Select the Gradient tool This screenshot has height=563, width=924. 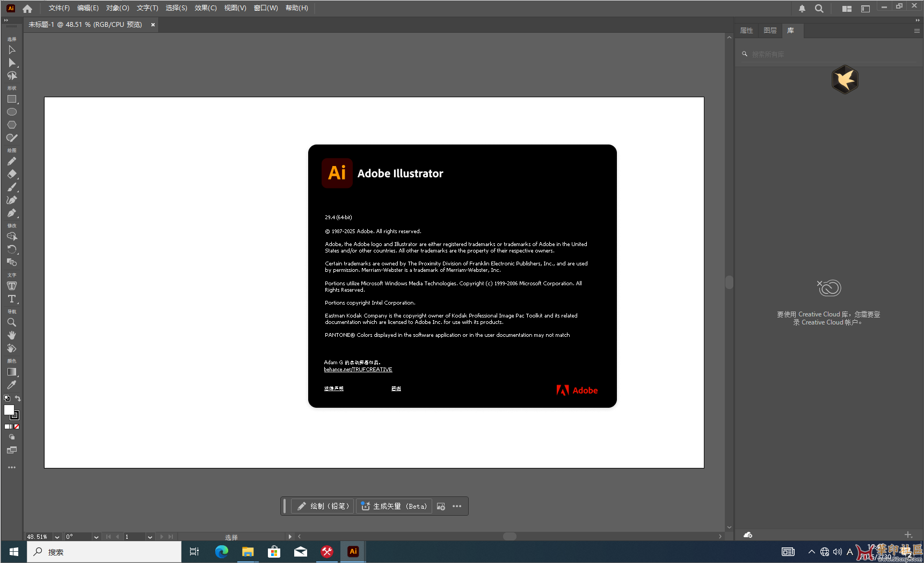pos(12,372)
